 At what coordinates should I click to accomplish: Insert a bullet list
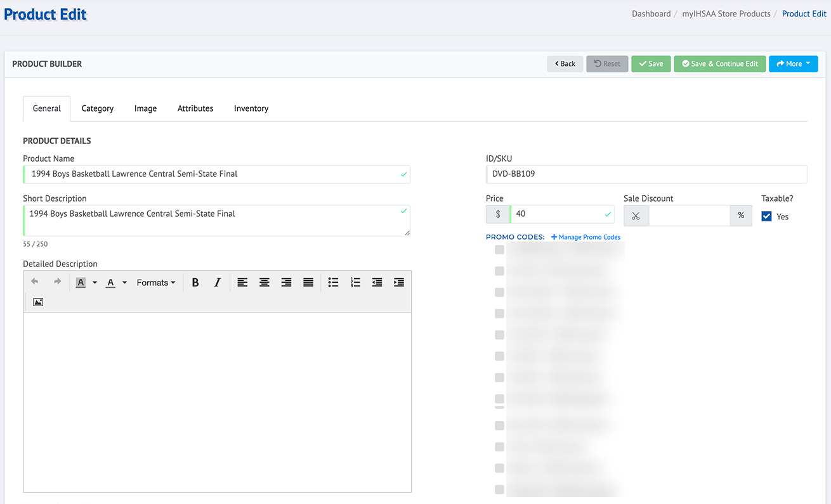pos(333,283)
